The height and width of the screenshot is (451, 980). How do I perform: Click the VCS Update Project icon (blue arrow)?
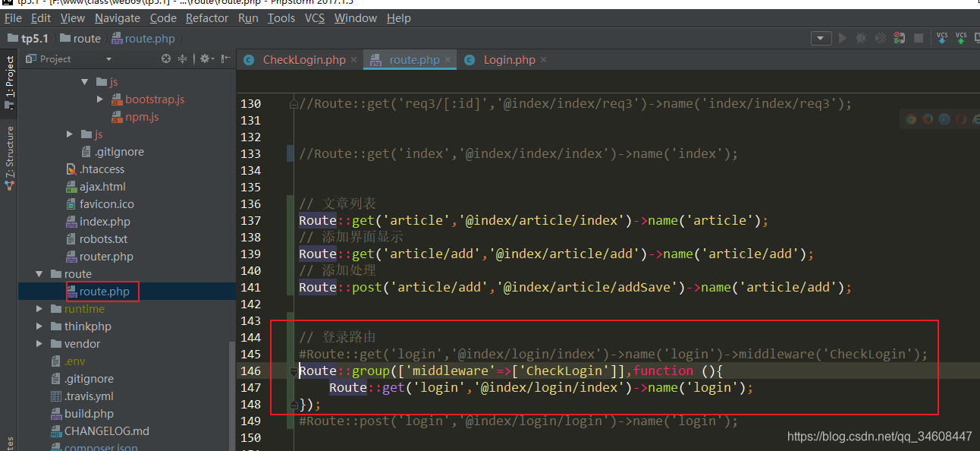[x=942, y=38]
